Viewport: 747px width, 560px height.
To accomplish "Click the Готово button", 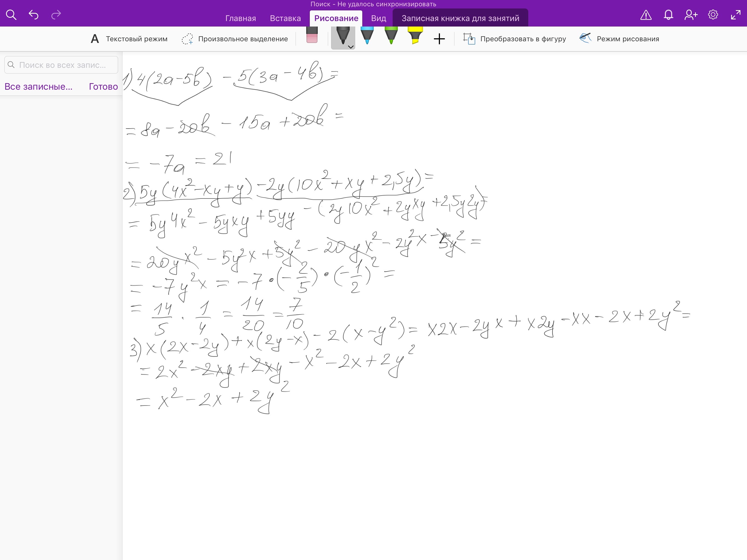I will pos(103,86).
